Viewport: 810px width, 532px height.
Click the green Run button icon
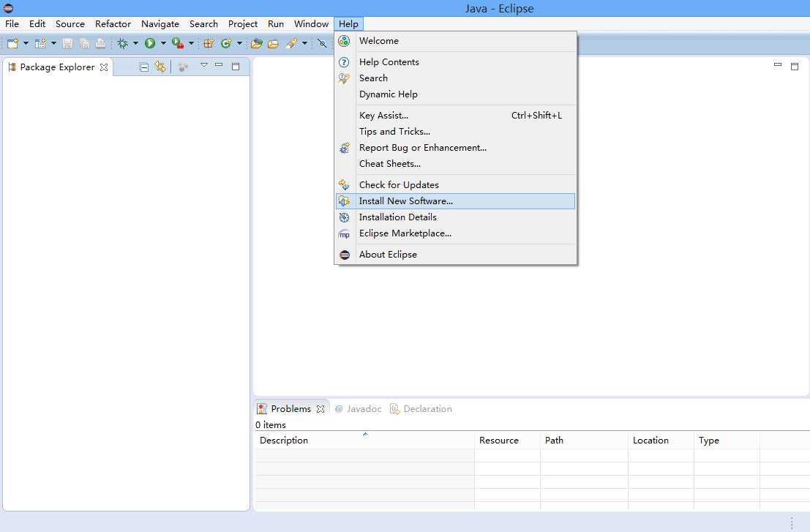pyautogui.click(x=150, y=43)
